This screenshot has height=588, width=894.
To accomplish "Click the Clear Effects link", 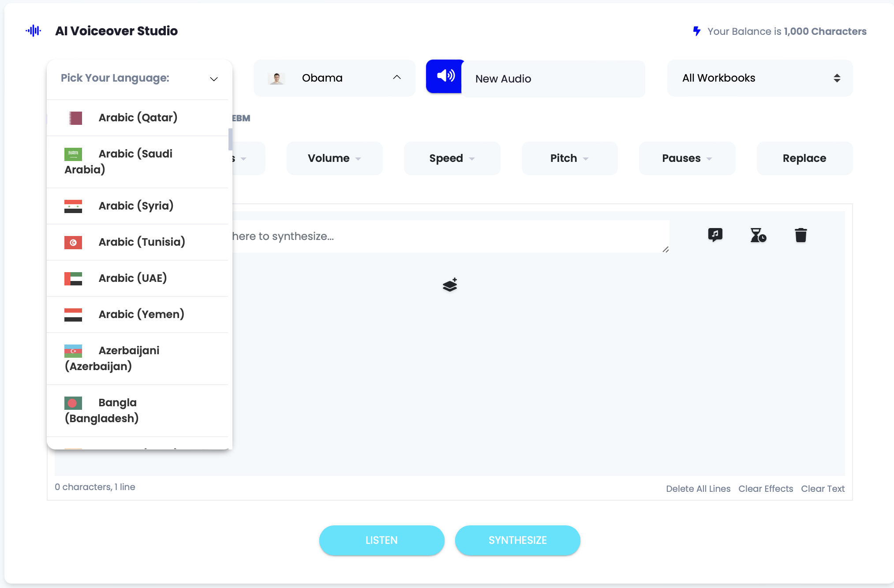I will pos(765,489).
